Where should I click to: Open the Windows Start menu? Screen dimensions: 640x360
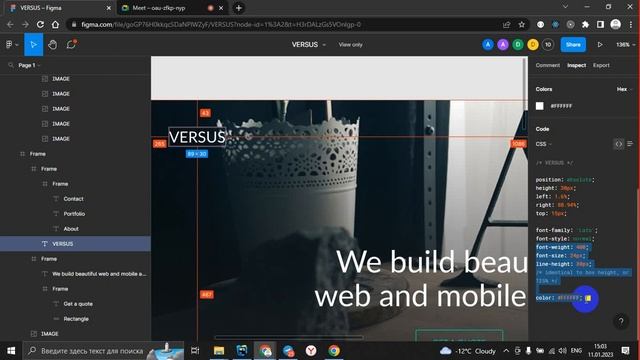[11, 351]
